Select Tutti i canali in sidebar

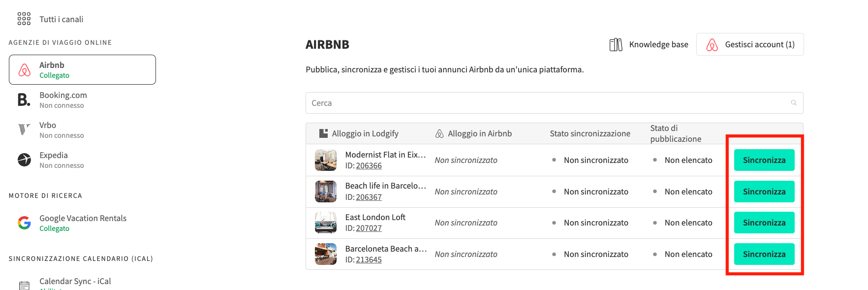click(61, 19)
